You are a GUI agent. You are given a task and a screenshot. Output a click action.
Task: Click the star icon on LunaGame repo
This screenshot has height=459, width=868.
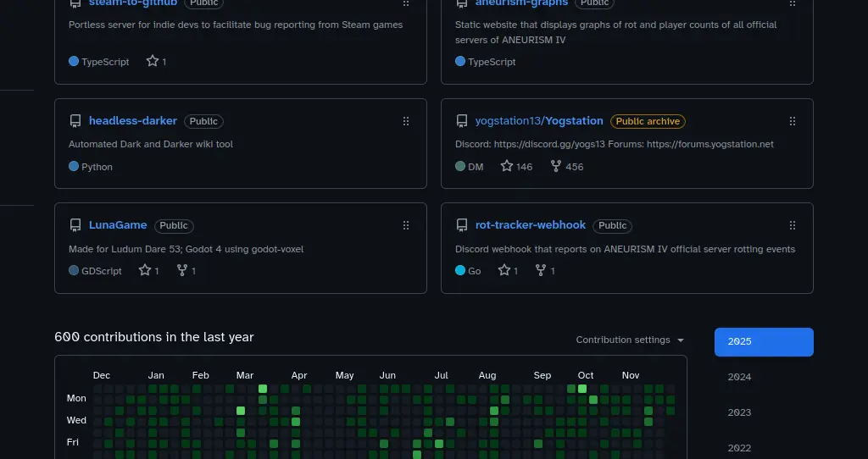[x=145, y=271]
